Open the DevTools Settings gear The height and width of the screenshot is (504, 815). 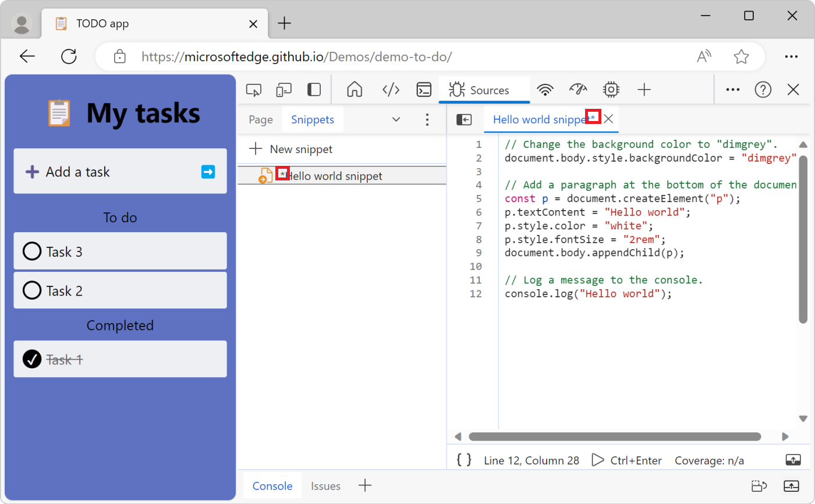click(611, 90)
